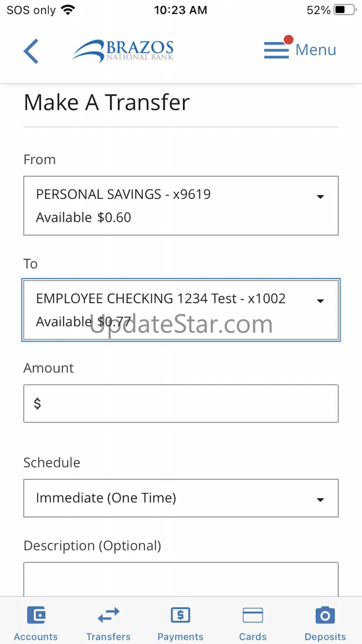Tap the Cards tab label
Screen dimensions: 362x644
[253, 637]
